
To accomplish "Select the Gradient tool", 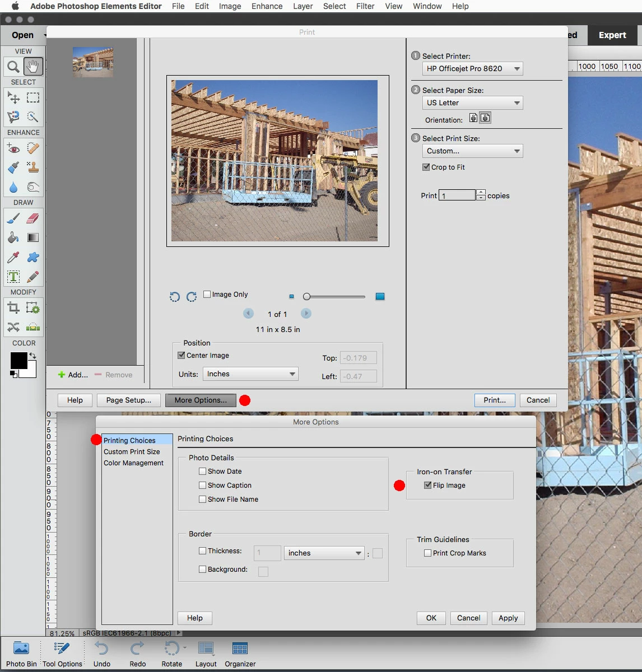I will (x=33, y=237).
